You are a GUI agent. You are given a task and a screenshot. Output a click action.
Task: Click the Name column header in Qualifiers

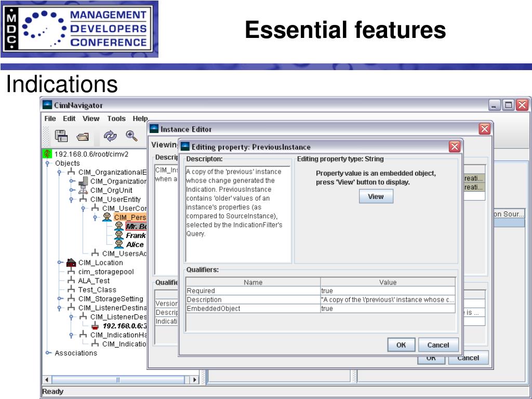[x=253, y=282]
